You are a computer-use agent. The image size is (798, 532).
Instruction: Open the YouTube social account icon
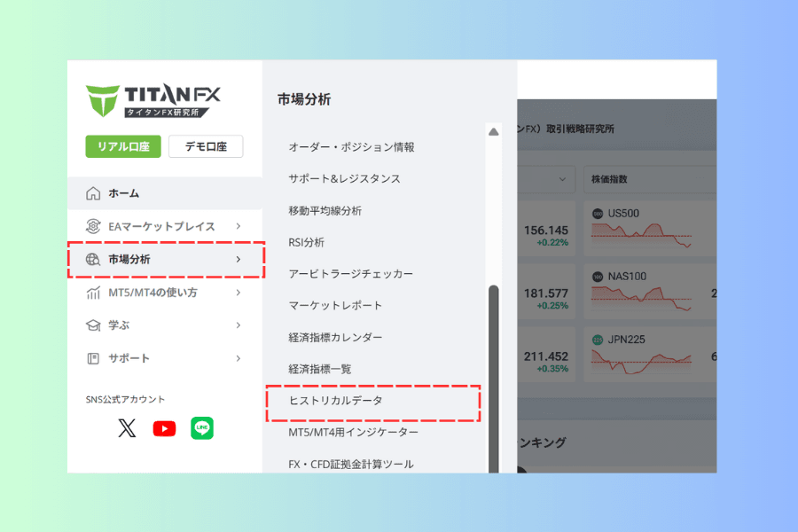[x=164, y=428]
